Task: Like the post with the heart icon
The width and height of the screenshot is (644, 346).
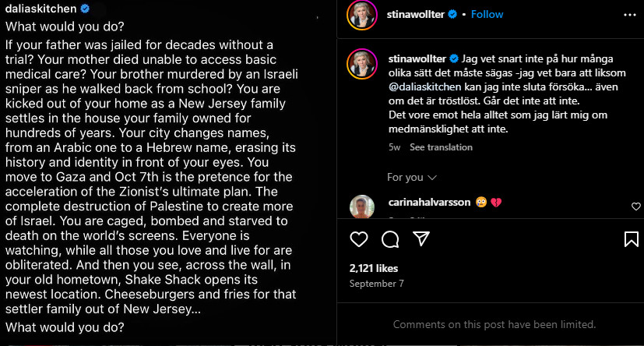Action: [x=359, y=238]
